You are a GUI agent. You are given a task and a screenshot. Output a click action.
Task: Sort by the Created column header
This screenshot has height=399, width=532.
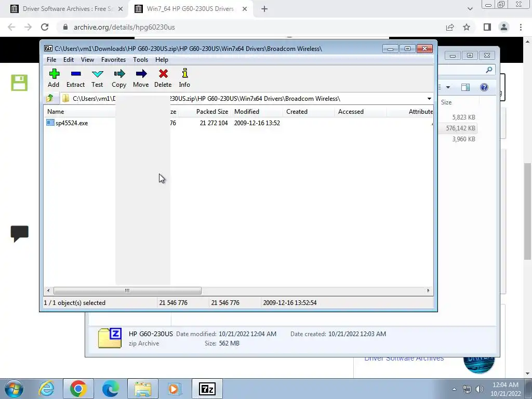pos(297,112)
